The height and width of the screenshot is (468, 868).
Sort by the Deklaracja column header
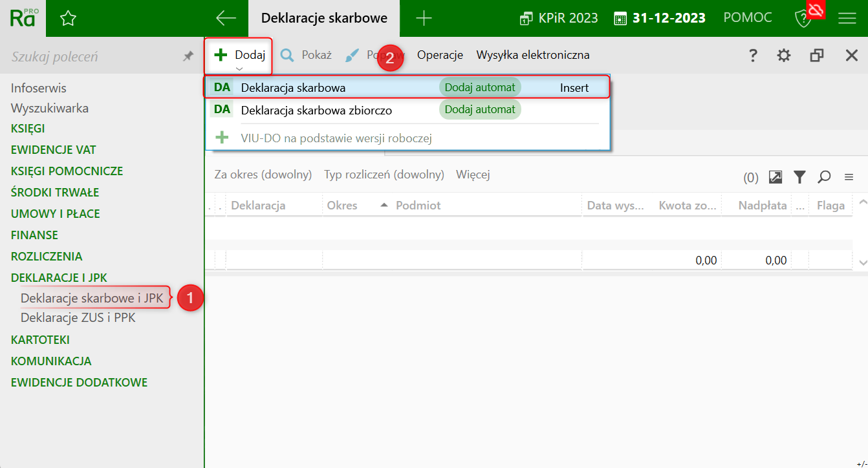click(x=274, y=206)
